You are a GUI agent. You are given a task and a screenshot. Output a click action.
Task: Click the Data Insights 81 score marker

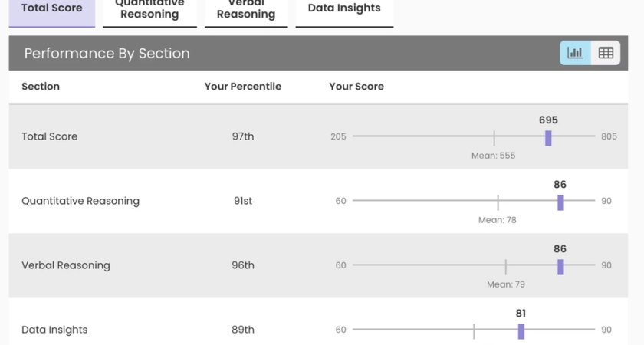pos(521,331)
